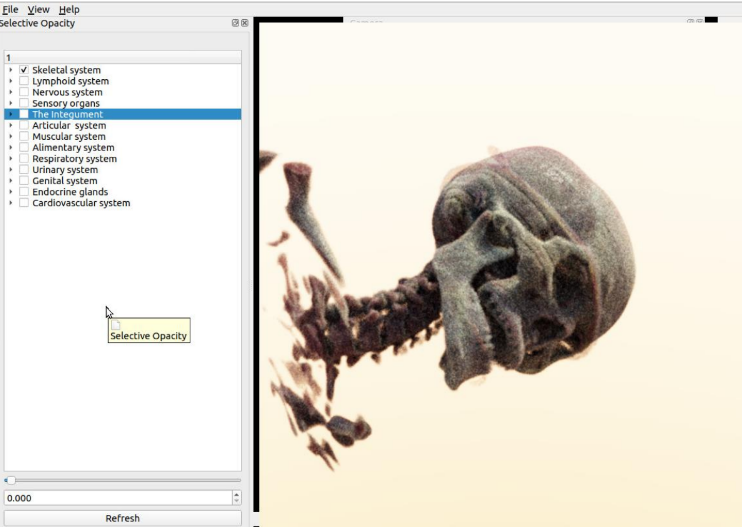This screenshot has height=527, width=742.
Task: Tick the Respiratory system checkbox
Action: [24, 159]
